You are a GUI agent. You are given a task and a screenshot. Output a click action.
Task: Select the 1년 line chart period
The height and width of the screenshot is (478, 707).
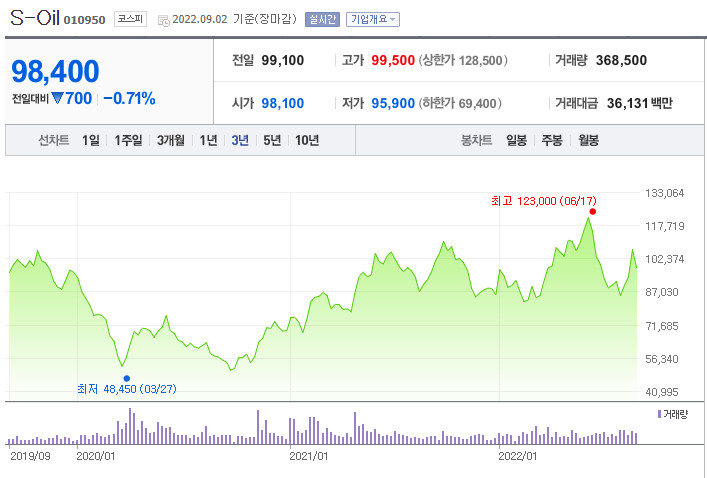[x=208, y=140]
